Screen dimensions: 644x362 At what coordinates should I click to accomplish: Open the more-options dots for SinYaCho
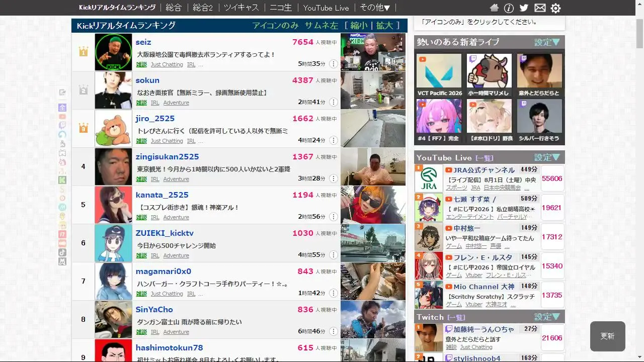[x=333, y=331]
